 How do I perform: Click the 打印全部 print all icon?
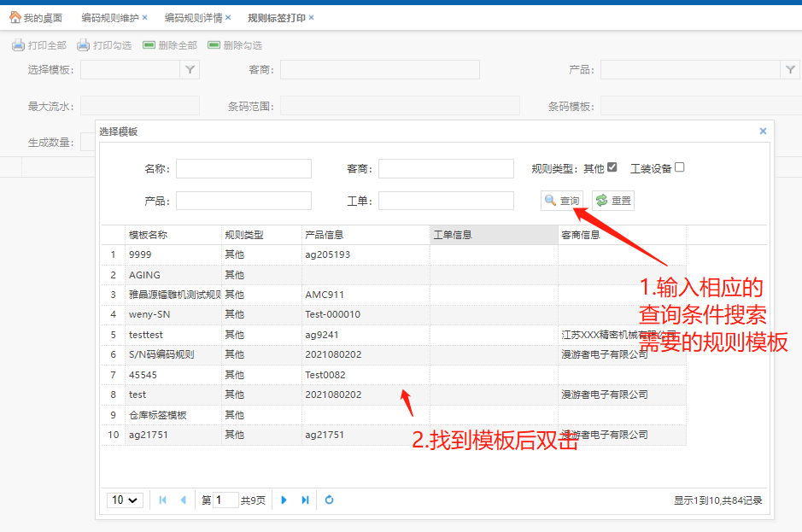[x=18, y=45]
